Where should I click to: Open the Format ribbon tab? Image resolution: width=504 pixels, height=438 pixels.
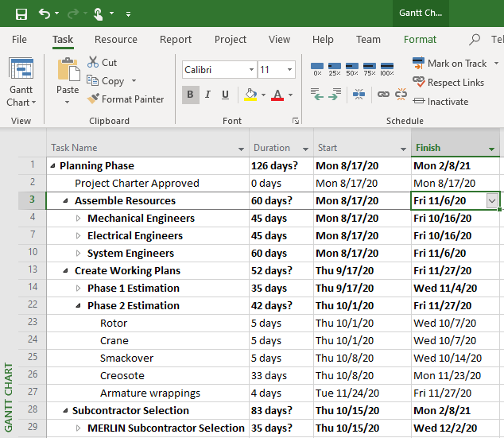[420, 40]
